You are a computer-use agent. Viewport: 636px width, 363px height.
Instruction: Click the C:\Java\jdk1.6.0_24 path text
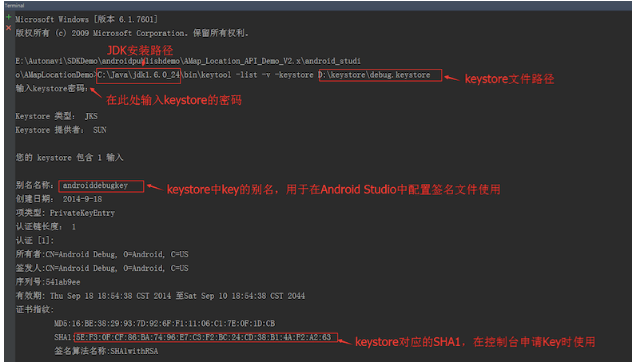coord(139,75)
